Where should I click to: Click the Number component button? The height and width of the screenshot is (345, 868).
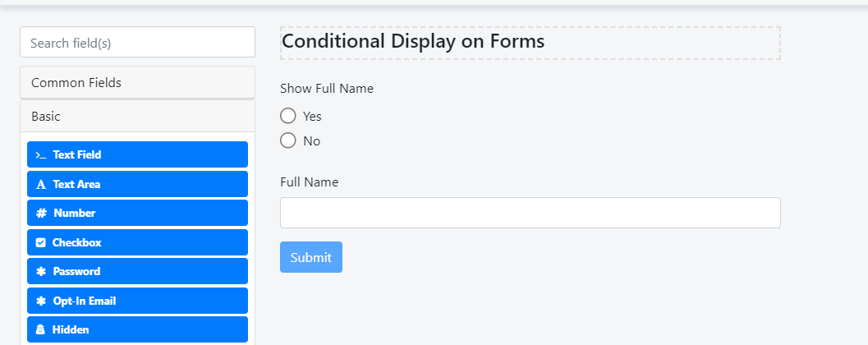(137, 213)
